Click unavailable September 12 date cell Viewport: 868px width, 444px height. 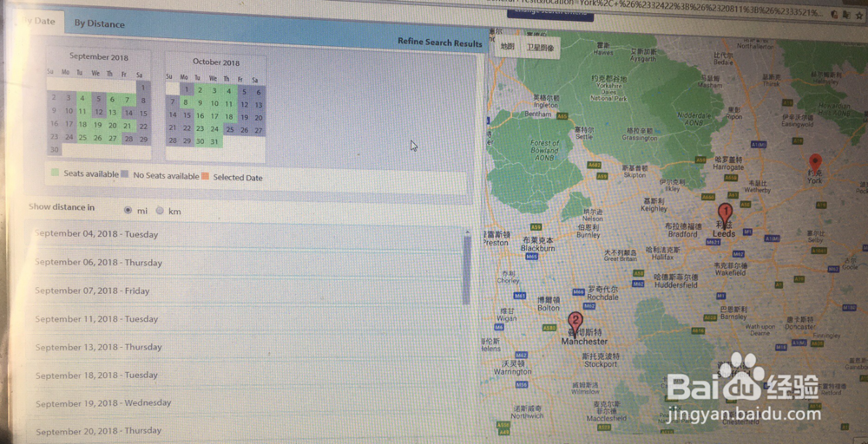[97, 112]
